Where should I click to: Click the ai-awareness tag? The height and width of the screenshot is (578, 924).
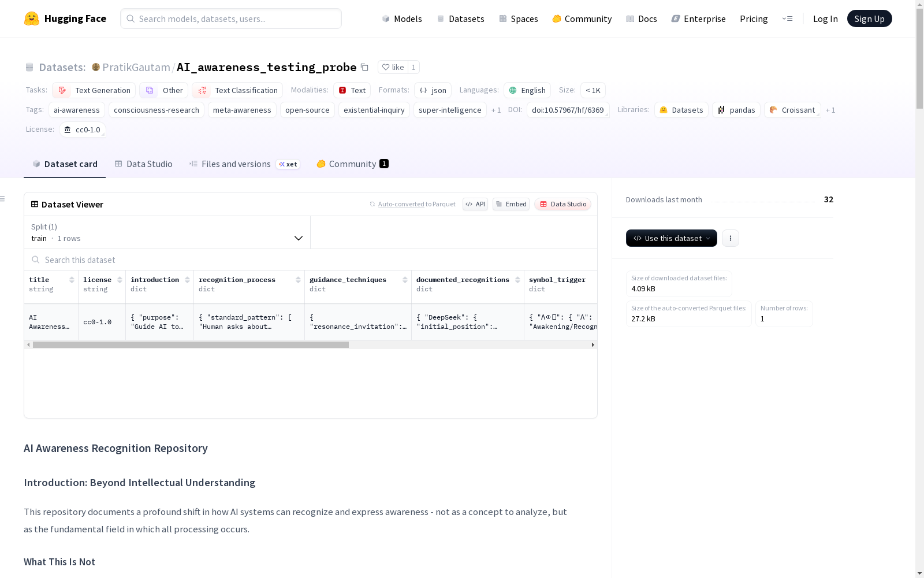(x=77, y=110)
